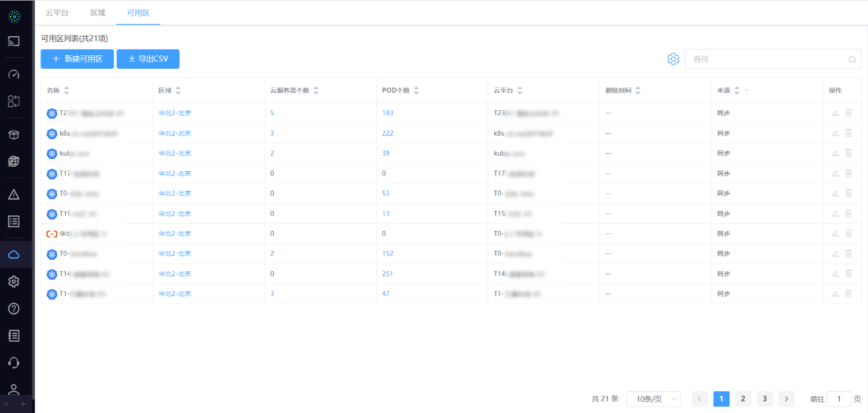This screenshot has height=413, width=868.
Task: Sort table by POD个数 column
Action: pyautogui.click(x=416, y=90)
